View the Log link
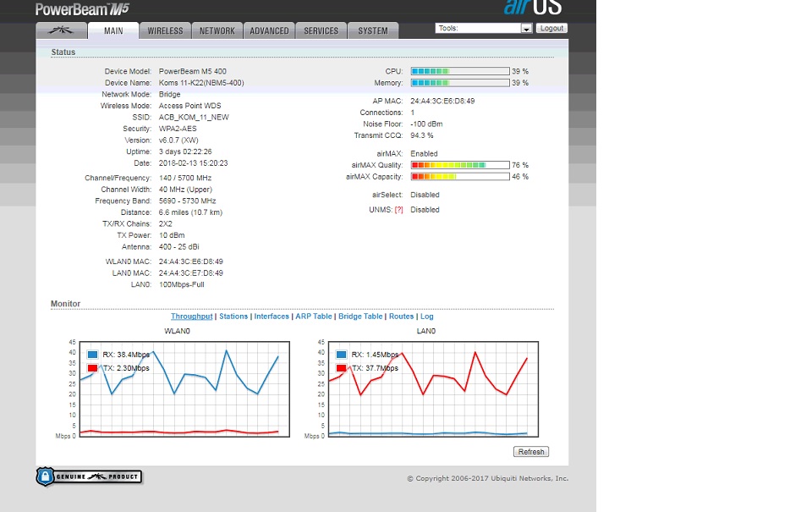This screenshot has width=812, height=512. [426, 317]
